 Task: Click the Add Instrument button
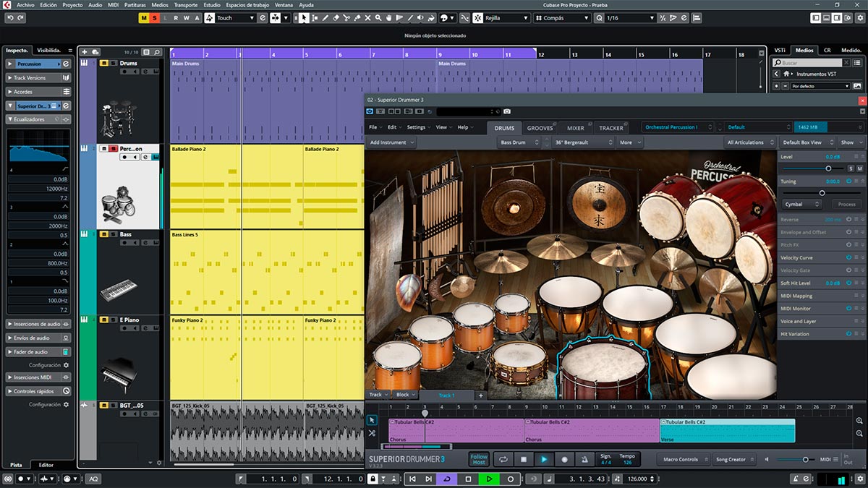391,142
